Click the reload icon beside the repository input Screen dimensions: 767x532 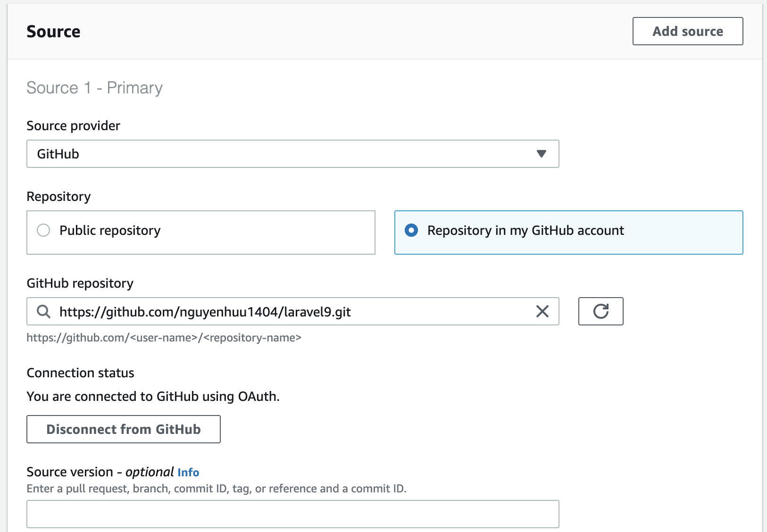pos(600,311)
